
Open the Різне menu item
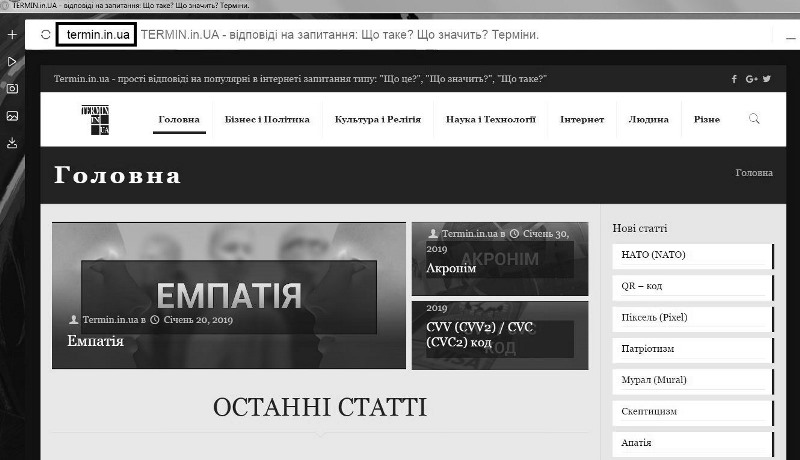[x=707, y=119]
